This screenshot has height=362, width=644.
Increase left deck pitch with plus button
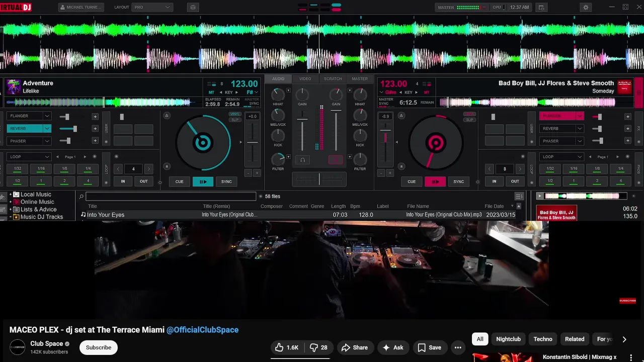[x=257, y=173]
